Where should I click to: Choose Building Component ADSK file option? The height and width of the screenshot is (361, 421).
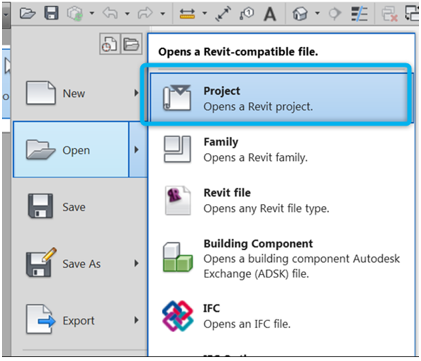(281, 259)
